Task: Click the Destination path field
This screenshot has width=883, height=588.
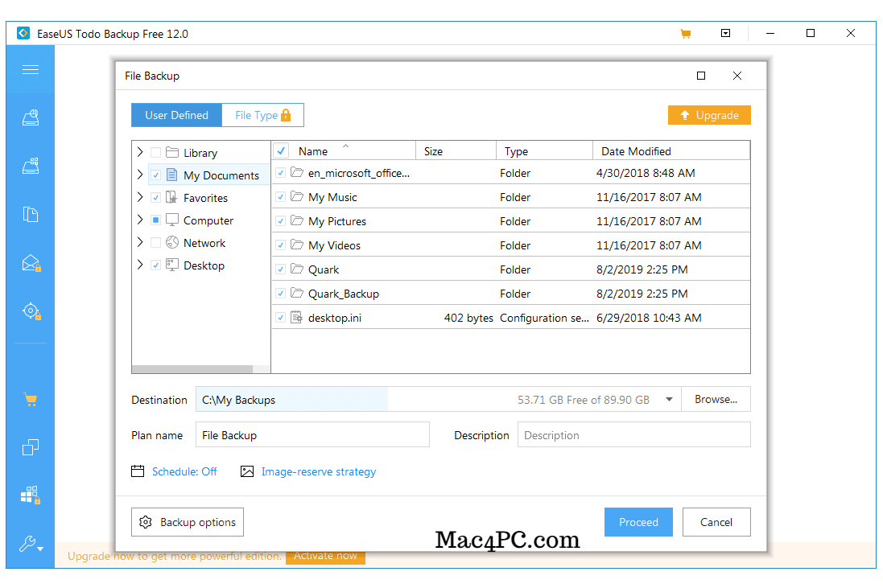Action: point(438,400)
